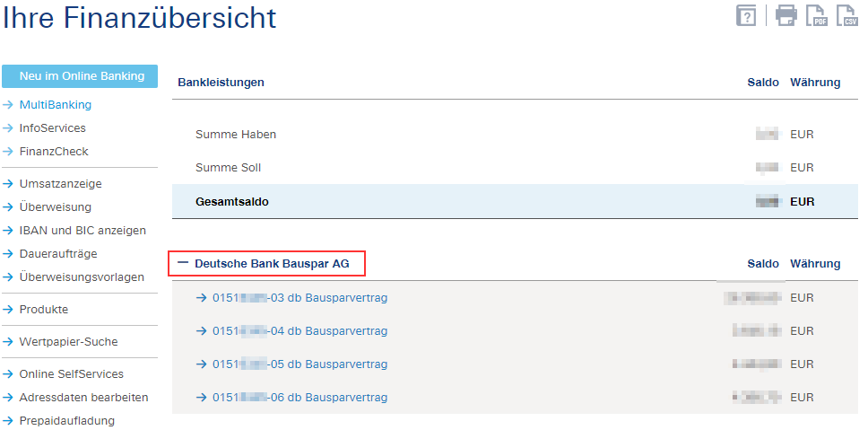
Task: Go to Online SelfServices
Action: click(x=72, y=374)
